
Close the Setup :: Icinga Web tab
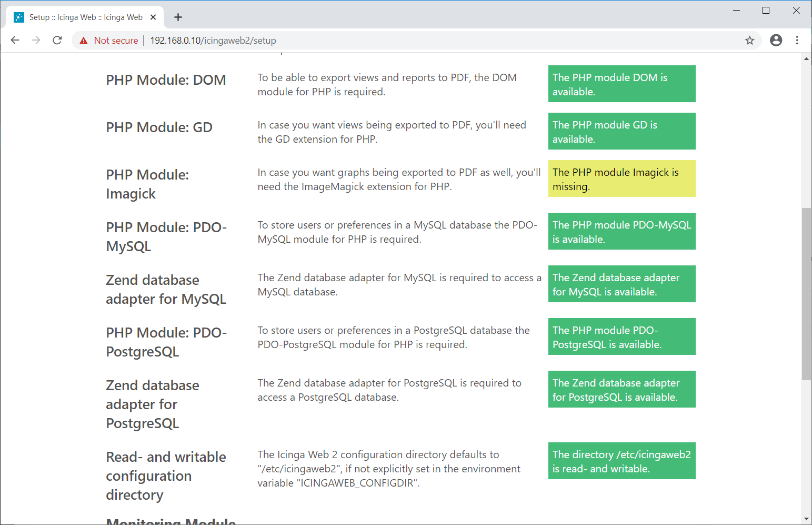[153, 17]
